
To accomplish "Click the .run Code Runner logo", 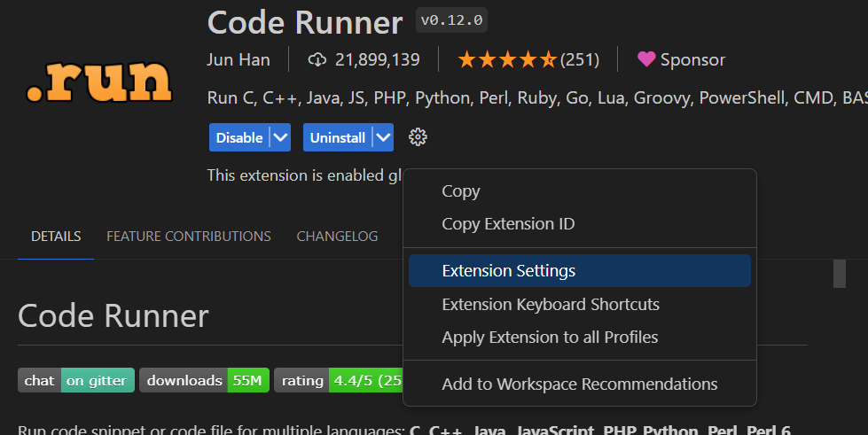I will coord(99,82).
